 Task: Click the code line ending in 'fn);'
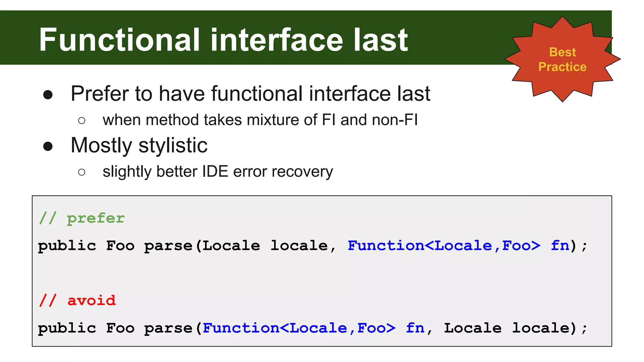pyautogui.click(x=313, y=246)
